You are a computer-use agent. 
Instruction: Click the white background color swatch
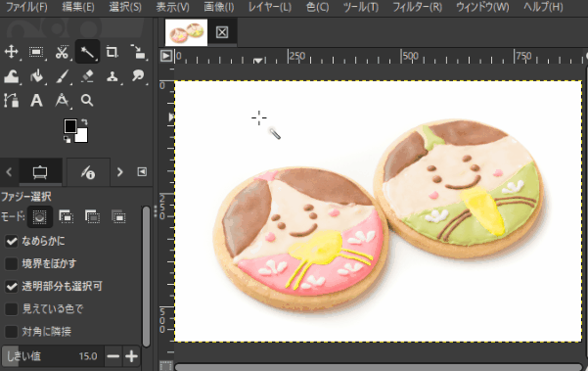[82, 136]
